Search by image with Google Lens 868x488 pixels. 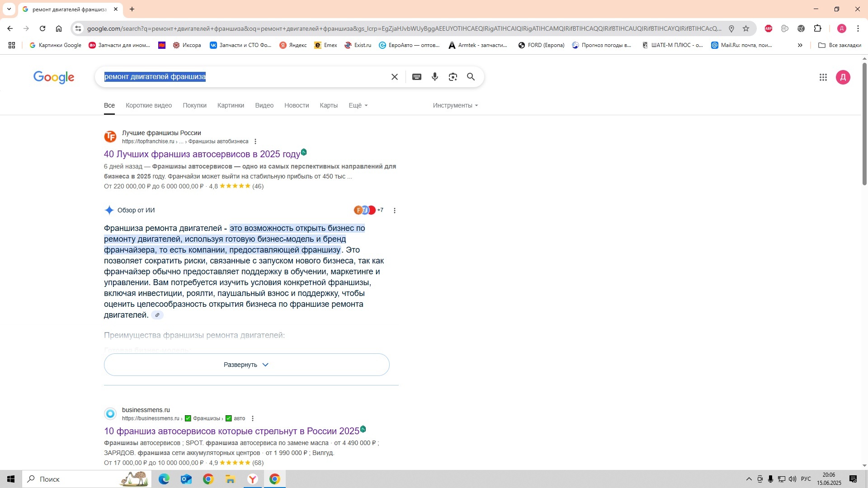pyautogui.click(x=453, y=77)
